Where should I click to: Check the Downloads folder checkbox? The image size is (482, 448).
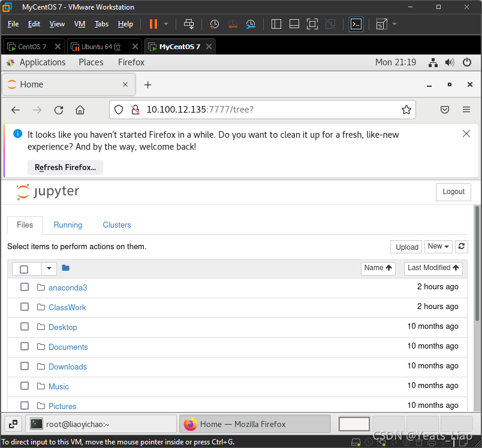click(x=25, y=366)
